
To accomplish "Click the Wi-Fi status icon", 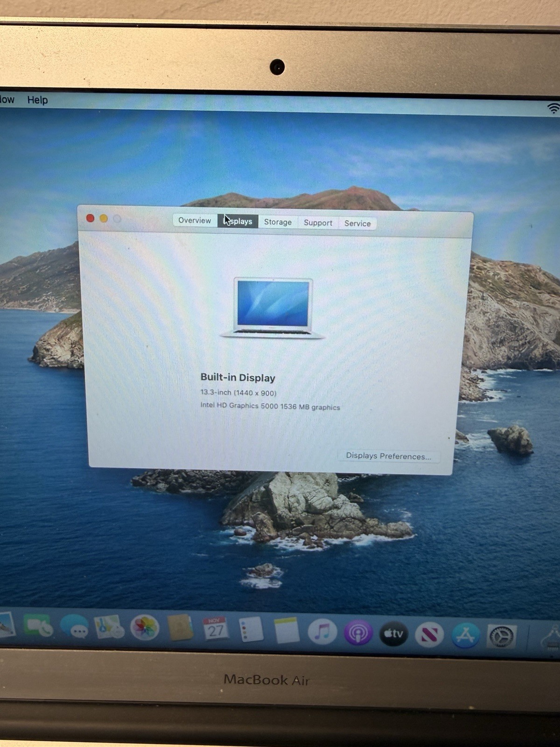I will point(553,108).
